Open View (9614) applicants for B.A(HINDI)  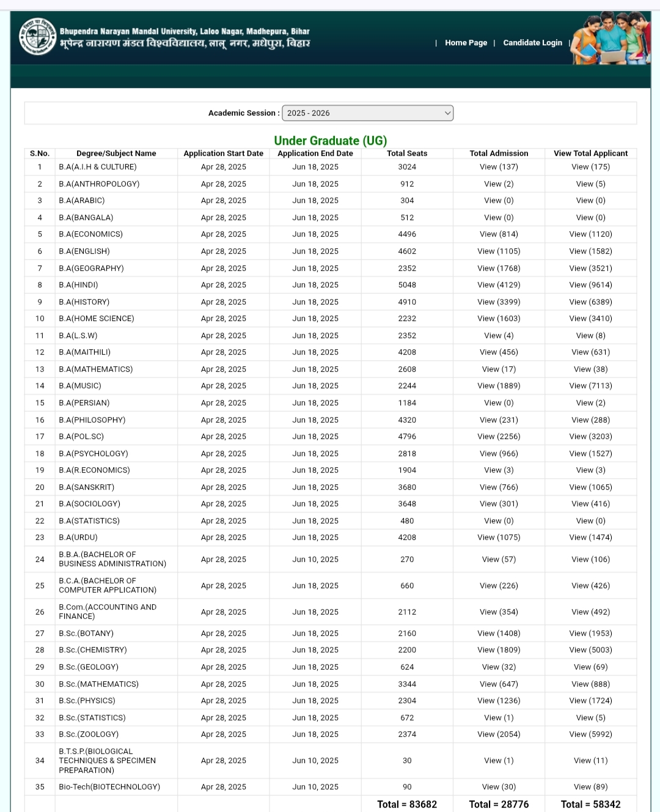[591, 285]
